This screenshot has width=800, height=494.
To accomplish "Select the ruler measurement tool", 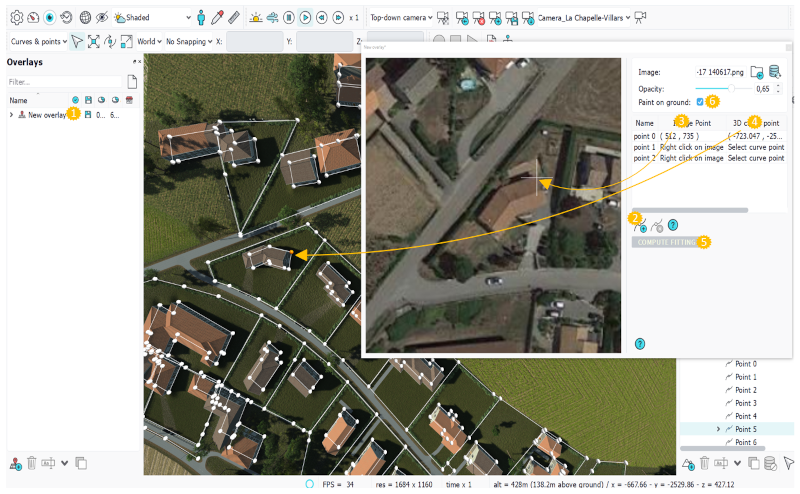I will tap(232, 18).
